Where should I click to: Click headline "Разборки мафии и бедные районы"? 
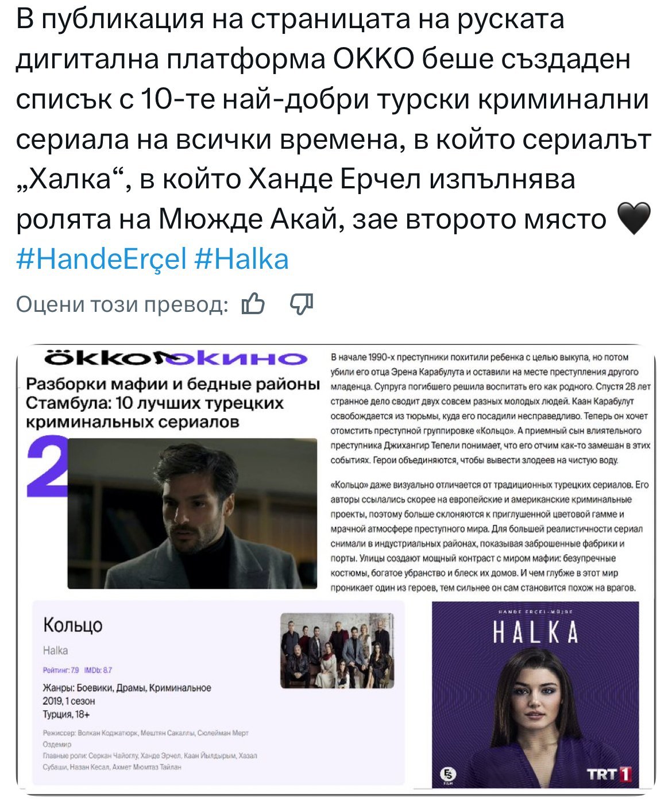coord(173,384)
